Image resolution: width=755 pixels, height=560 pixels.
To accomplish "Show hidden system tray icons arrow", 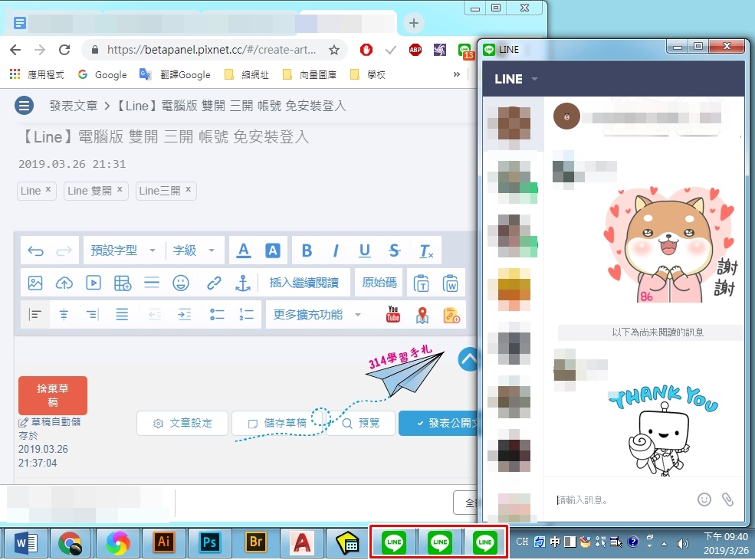I will pos(664,544).
